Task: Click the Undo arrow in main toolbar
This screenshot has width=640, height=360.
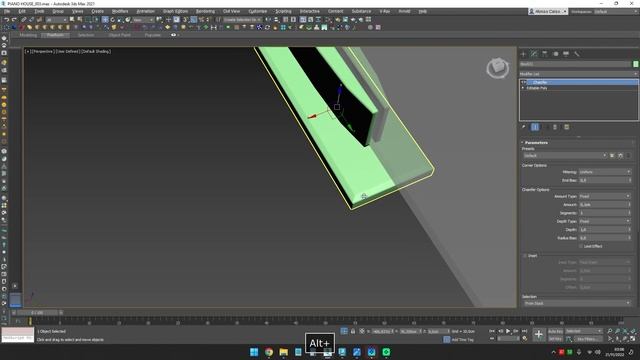Action: point(7,20)
